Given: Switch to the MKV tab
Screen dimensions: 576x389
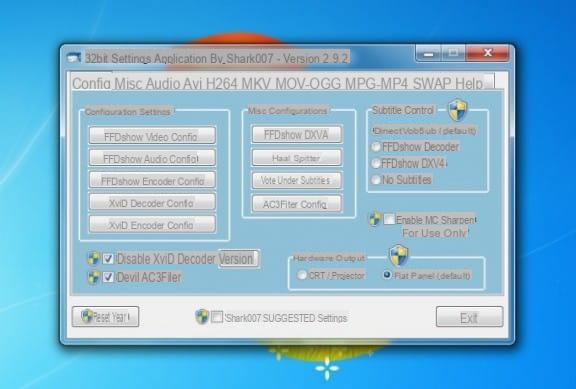Looking at the screenshot, I should coord(256,83).
